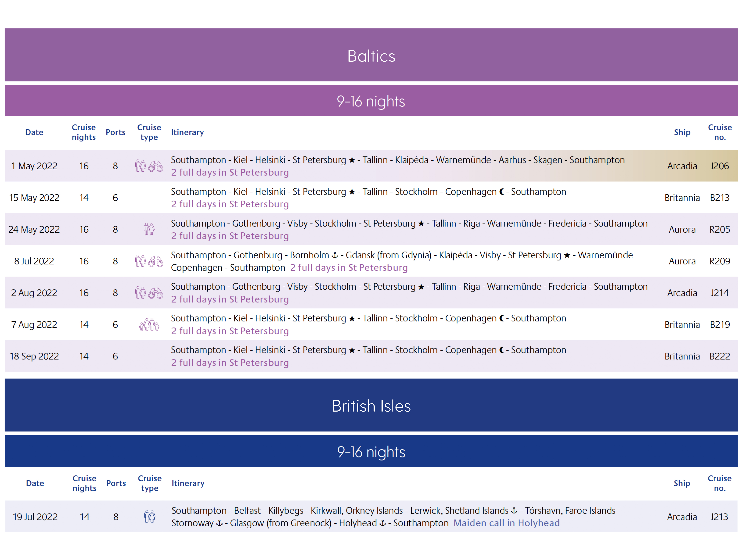This screenshot has width=743, height=560.
Task: Click cruise number B219
Action: click(x=720, y=325)
